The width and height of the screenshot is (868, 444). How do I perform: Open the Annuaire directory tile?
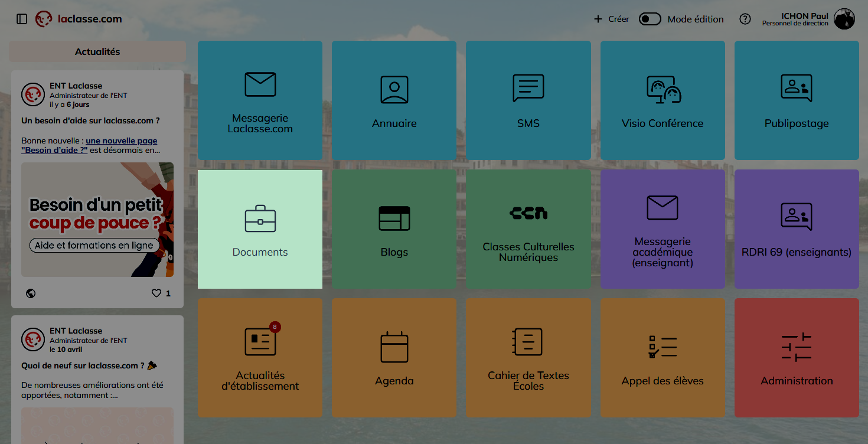(x=394, y=100)
